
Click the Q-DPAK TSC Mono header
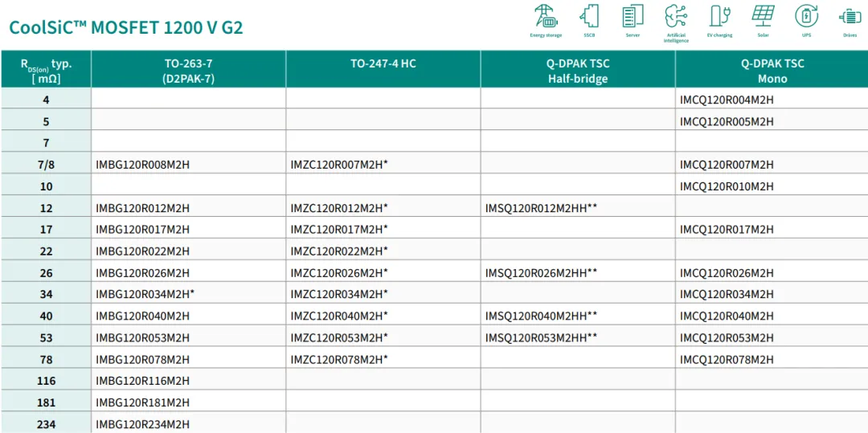point(772,70)
